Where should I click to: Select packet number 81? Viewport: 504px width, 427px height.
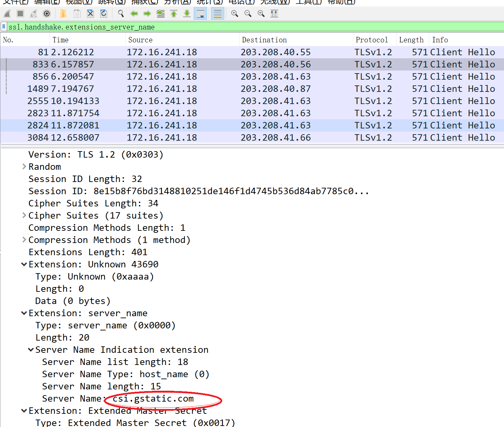(252, 52)
